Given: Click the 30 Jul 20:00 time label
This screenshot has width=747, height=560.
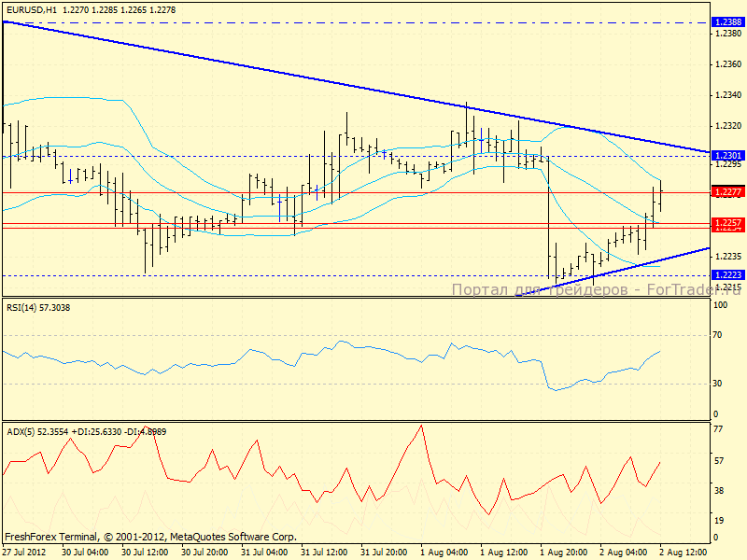Looking at the screenshot, I should pyautogui.click(x=204, y=553).
